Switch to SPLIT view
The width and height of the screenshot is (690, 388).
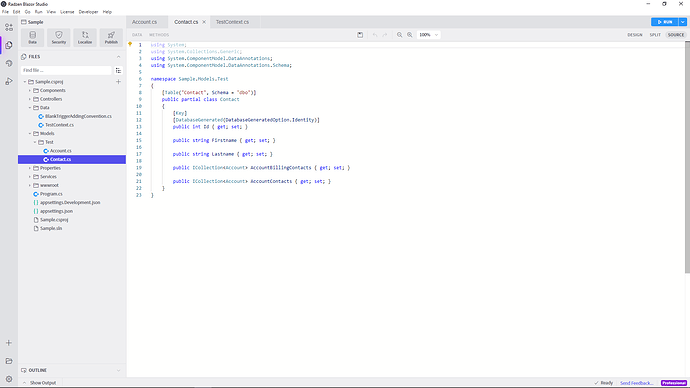tap(655, 35)
